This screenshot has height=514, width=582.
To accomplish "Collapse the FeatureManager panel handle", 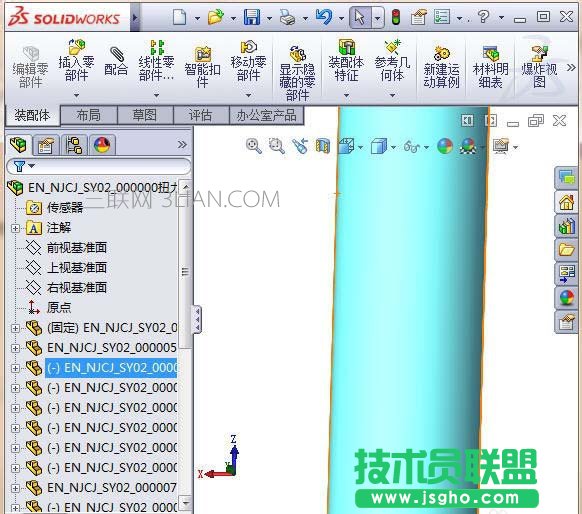I will (x=197, y=319).
